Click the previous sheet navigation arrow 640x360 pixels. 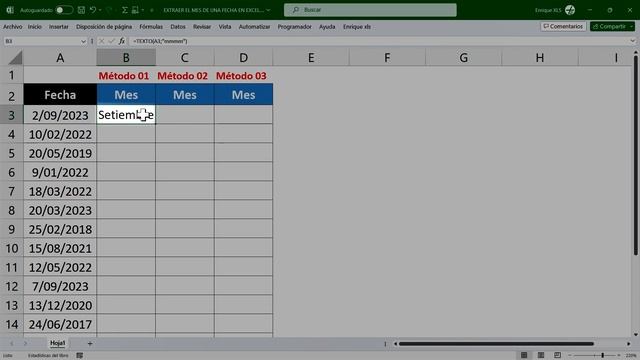(11, 344)
